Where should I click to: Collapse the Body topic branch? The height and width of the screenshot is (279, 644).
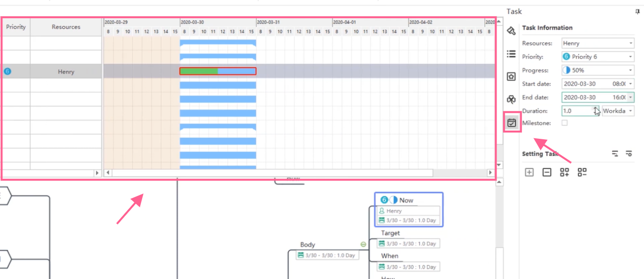point(363,244)
